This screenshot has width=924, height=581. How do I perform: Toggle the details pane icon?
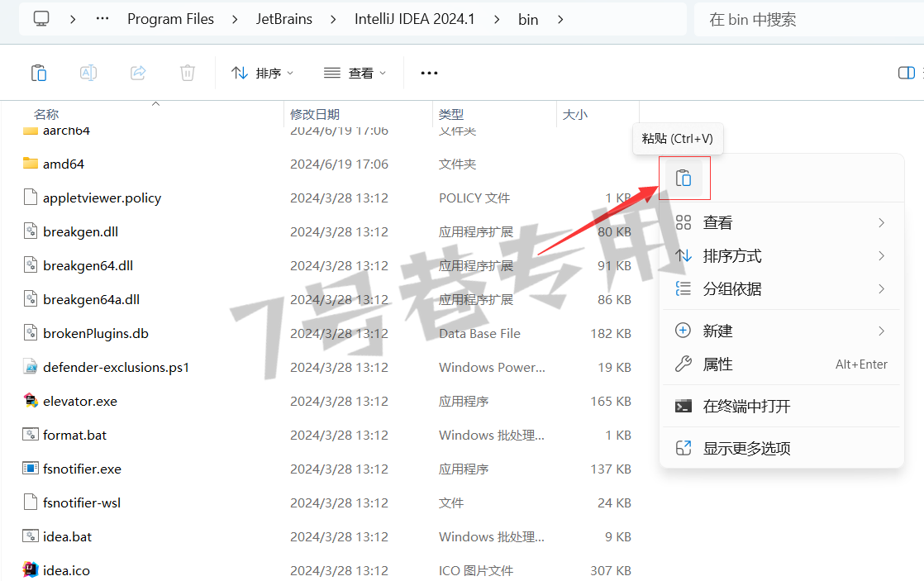pos(907,73)
